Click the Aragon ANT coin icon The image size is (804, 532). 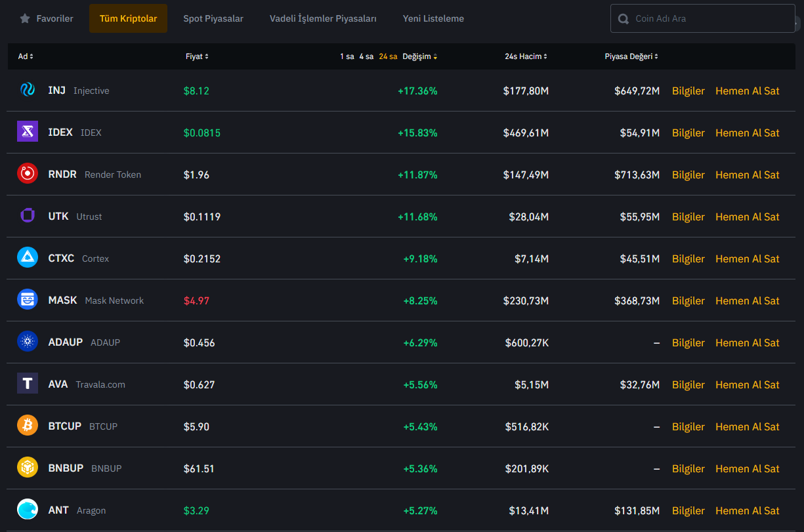pyautogui.click(x=28, y=510)
